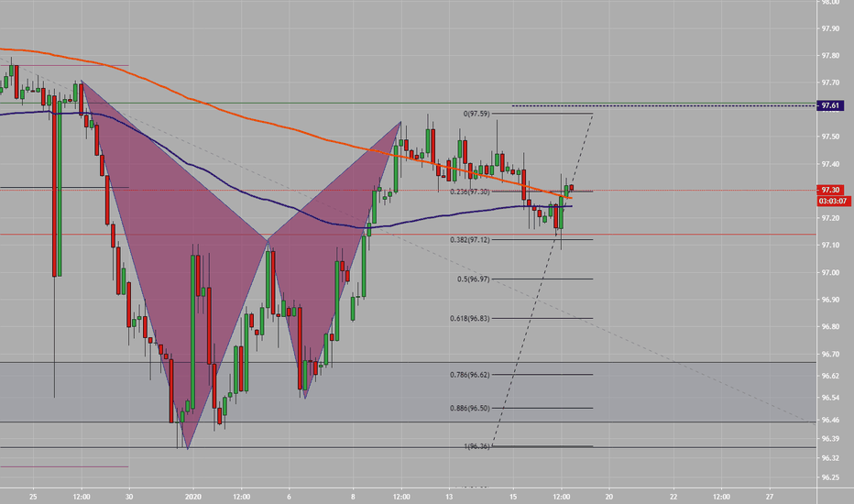
Task: Click the 96.25 price axis label
Action: point(830,477)
